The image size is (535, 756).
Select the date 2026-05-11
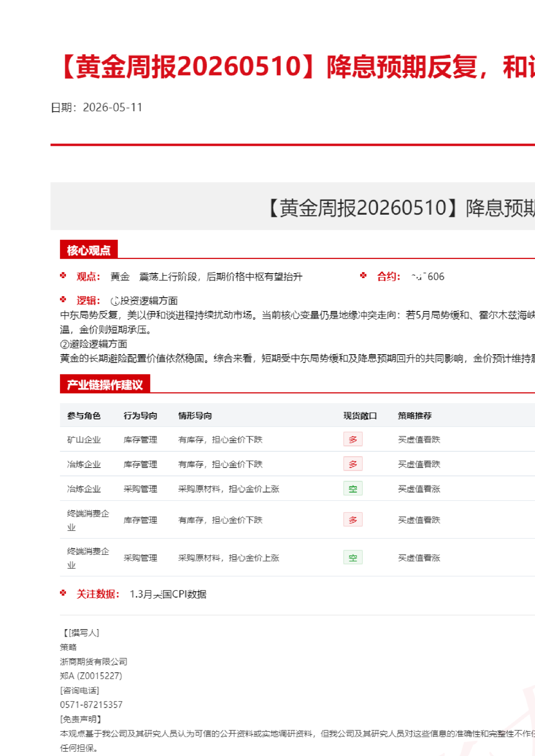[113, 108]
